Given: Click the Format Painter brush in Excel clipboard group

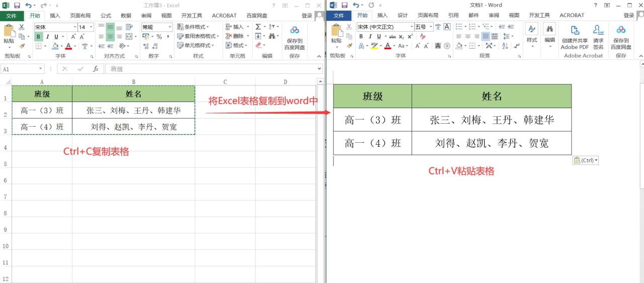Looking at the screenshot, I should tap(22, 46).
